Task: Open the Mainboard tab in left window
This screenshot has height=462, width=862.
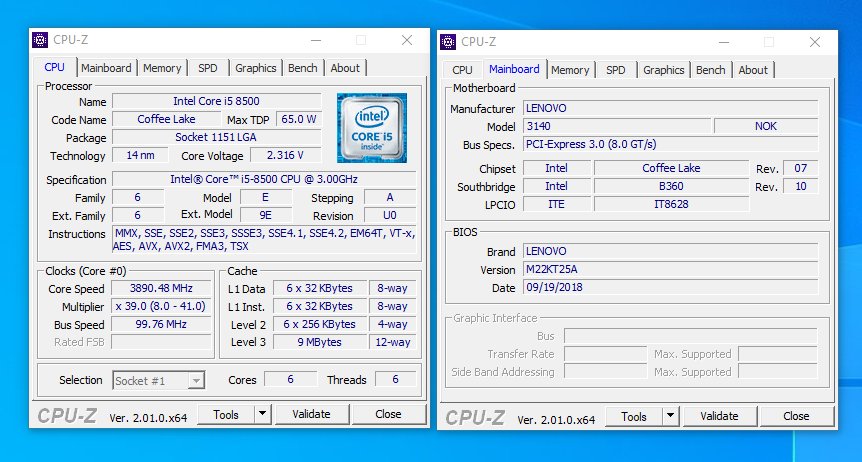Action: 106,68
